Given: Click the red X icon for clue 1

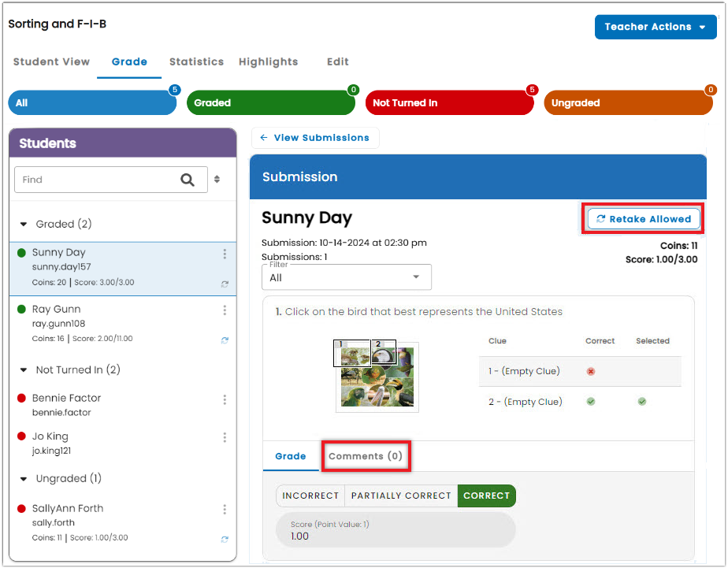Looking at the screenshot, I should point(591,371).
